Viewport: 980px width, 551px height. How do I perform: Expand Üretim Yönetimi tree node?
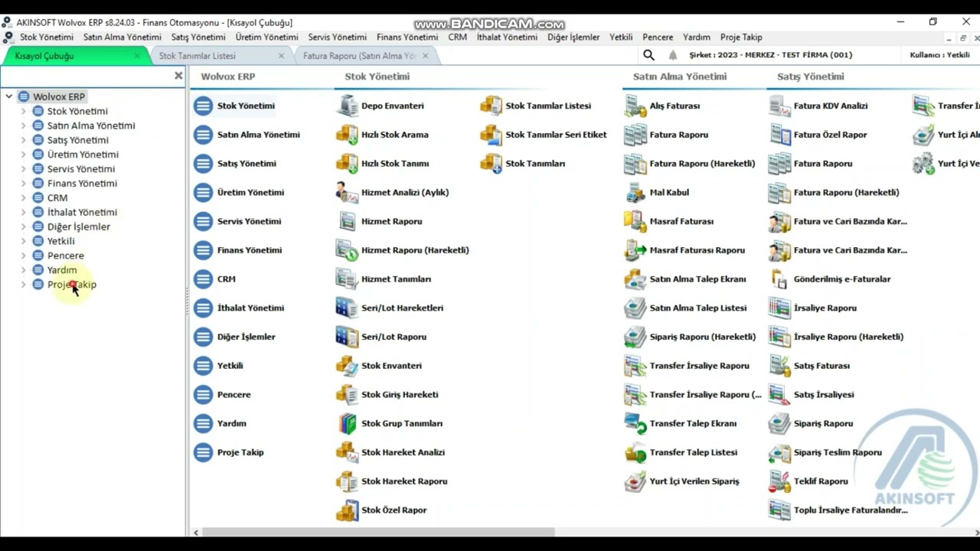23,155
